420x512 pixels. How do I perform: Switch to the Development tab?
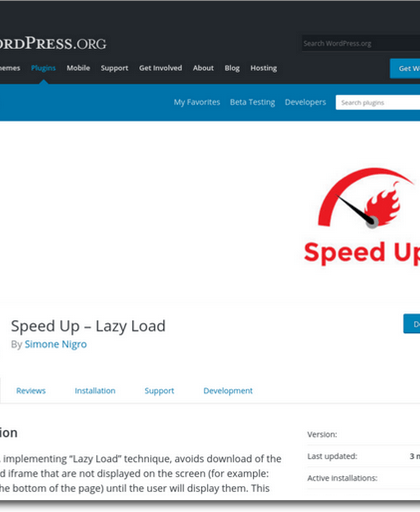pyautogui.click(x=228, y=391)
